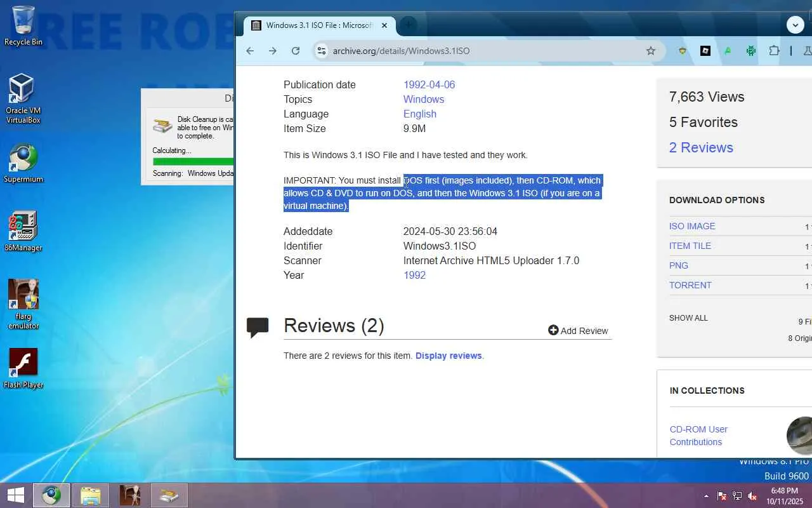Click the Internet Archive HTML5 Uploader 1.7.0 text

click(492, 260)
